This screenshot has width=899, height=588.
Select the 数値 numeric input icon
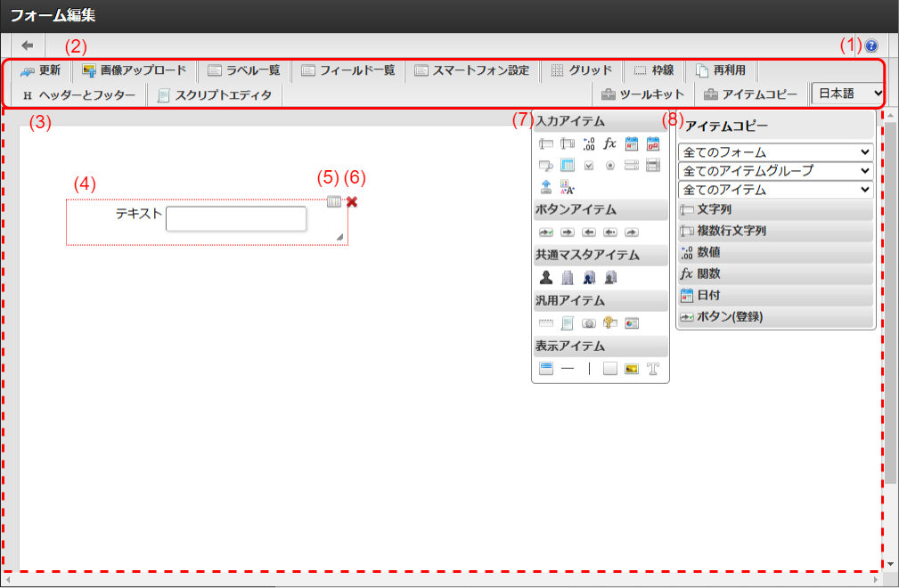(x=588, y=143)
